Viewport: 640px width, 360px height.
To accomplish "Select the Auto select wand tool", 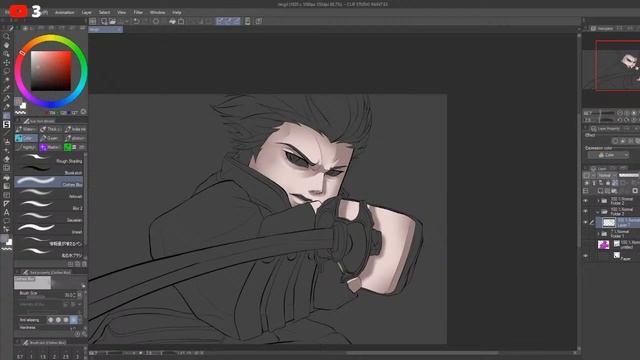I will 7,80.
